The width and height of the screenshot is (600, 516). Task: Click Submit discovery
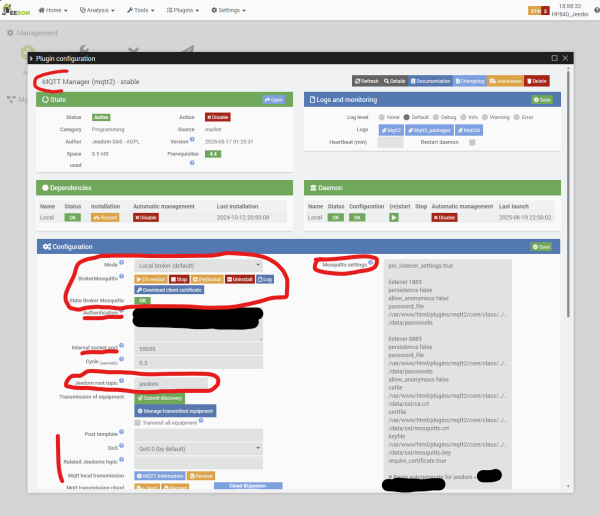click(160, 398)
